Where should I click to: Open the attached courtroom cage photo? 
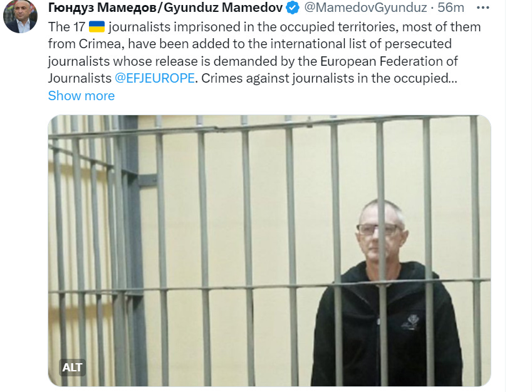pos(269,250)
